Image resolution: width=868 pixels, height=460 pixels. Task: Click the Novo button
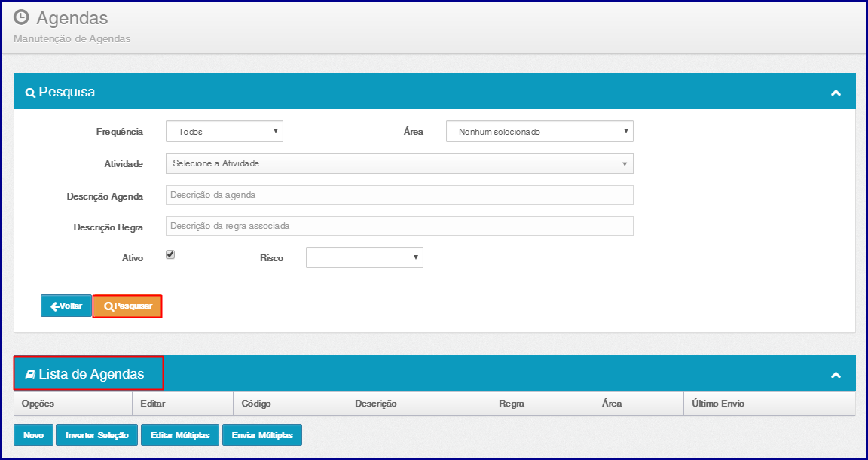tap(33, 435)
